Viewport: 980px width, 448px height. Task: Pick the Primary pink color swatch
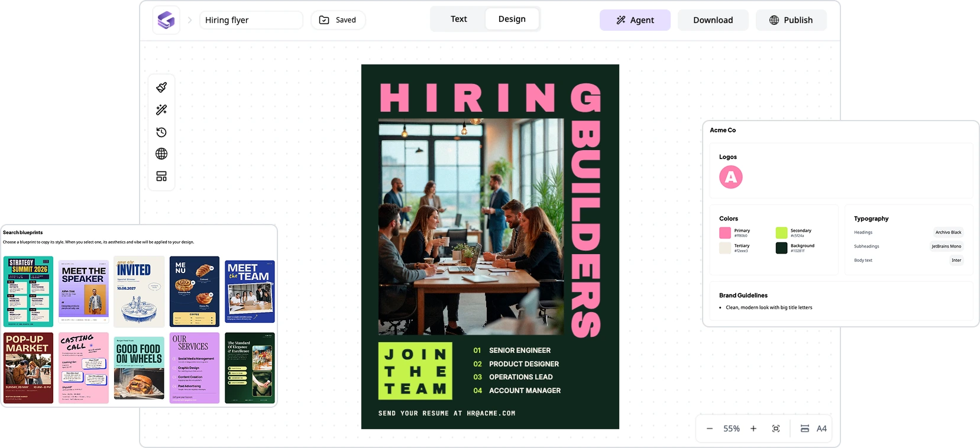coord(725,233)
